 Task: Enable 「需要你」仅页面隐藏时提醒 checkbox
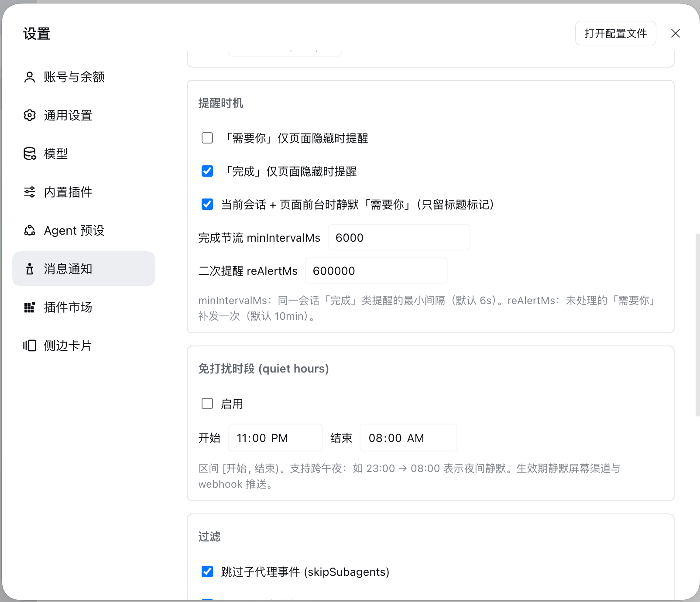207,138
